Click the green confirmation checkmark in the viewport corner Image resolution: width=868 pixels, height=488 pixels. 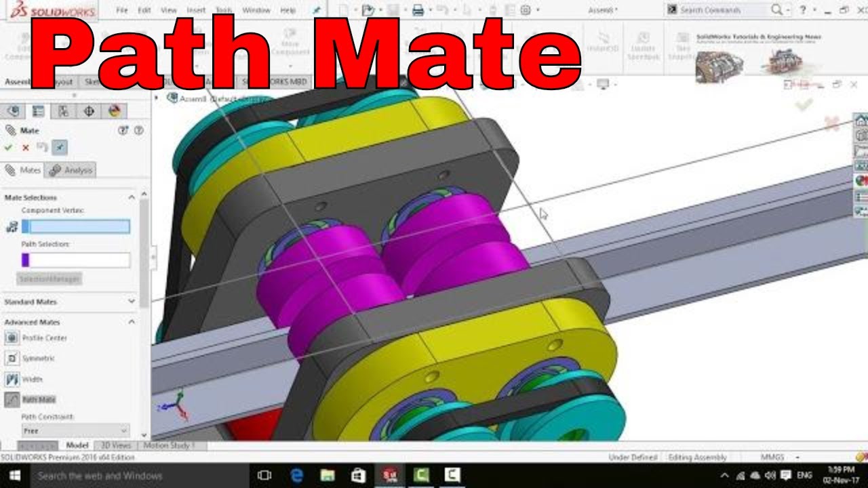click(804, 104)
